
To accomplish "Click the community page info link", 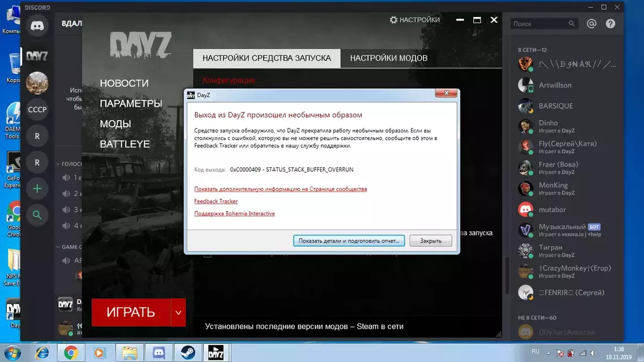I will 281,189.
